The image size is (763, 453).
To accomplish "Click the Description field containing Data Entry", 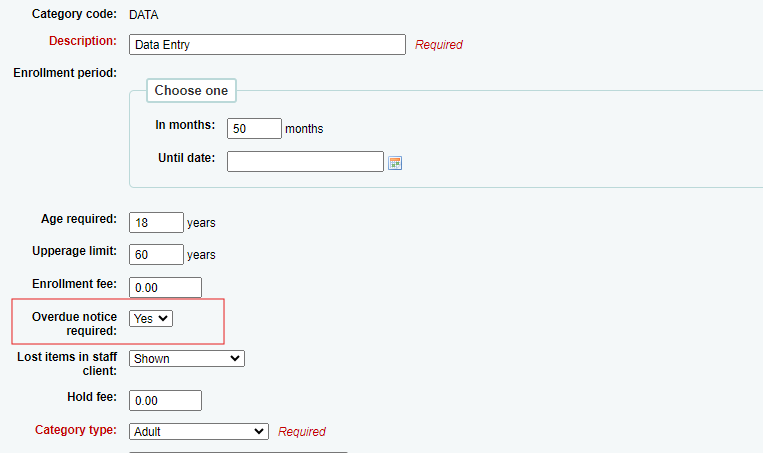I will (267, 44).
